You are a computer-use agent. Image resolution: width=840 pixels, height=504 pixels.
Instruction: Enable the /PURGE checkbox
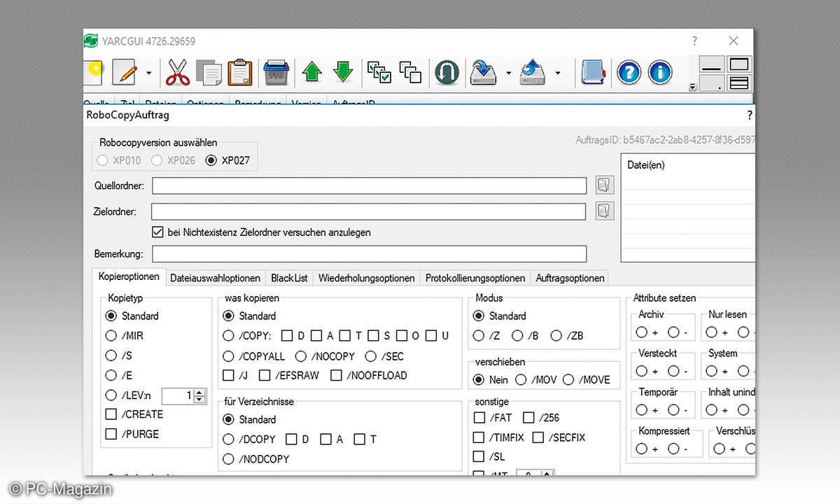111,434
